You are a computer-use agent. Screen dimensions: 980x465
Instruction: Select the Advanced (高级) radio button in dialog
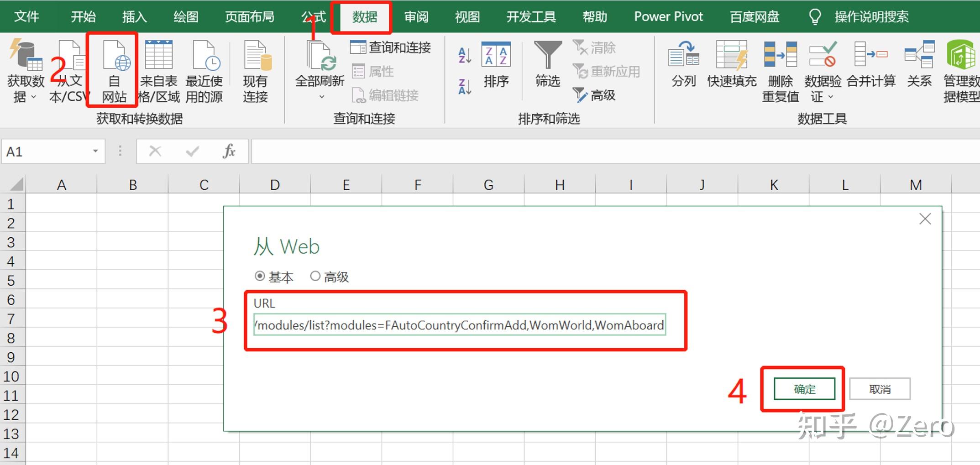pyautogui.click(x=315, y=276)
